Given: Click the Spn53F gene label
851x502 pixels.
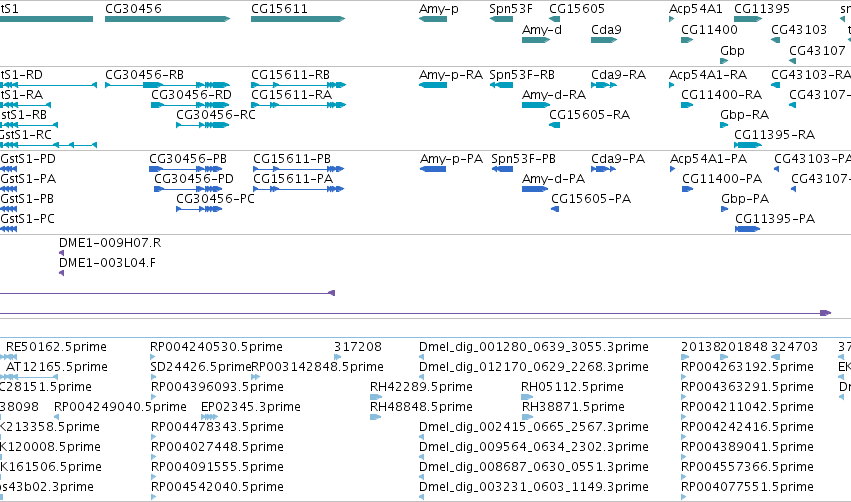Looking at the screenshot, I should coord(511,9).
